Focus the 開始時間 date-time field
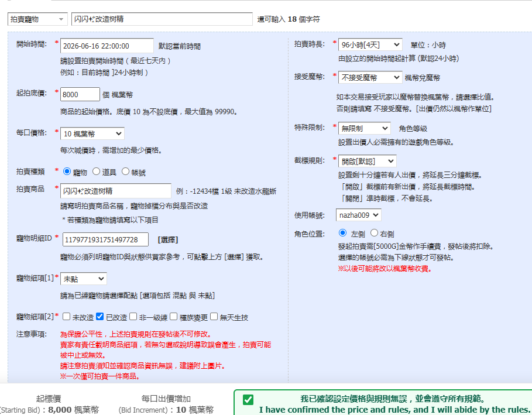Viewport: 532px width, 415px height. point(107,46)
